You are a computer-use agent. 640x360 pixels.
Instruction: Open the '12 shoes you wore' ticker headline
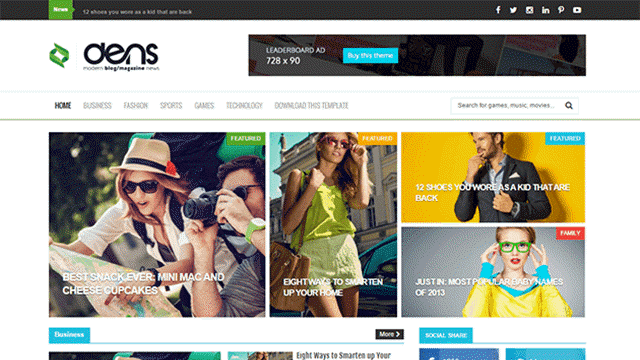click(x=137, y=12)
